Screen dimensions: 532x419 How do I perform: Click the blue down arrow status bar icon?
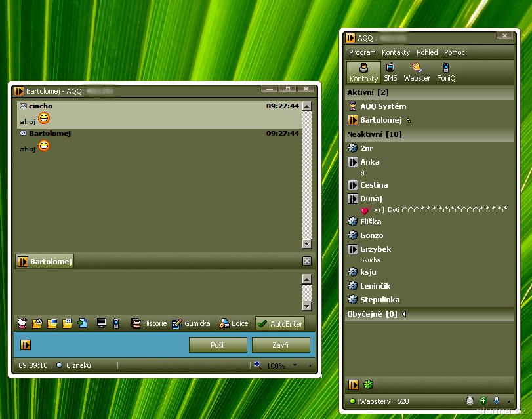[497, 401]
